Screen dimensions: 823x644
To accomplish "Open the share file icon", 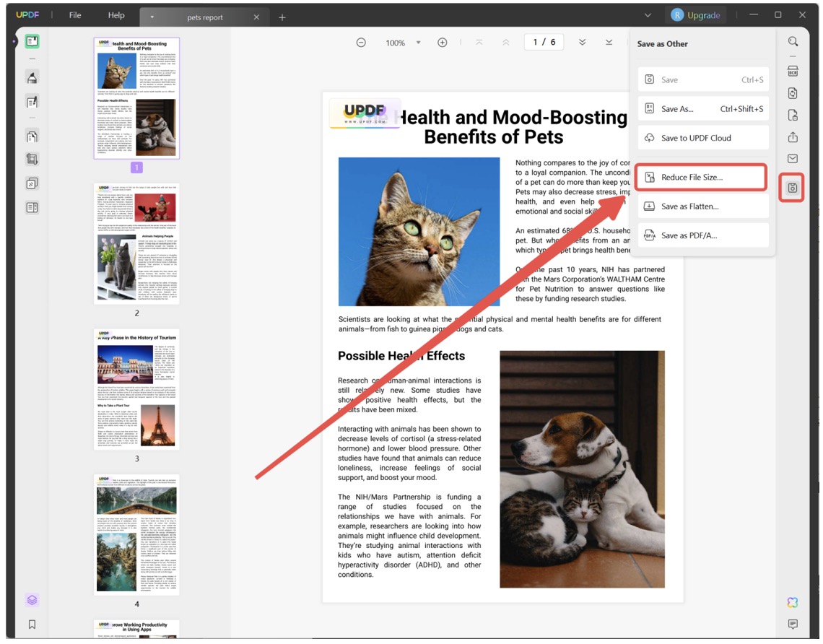I will [x=793, y=137].
